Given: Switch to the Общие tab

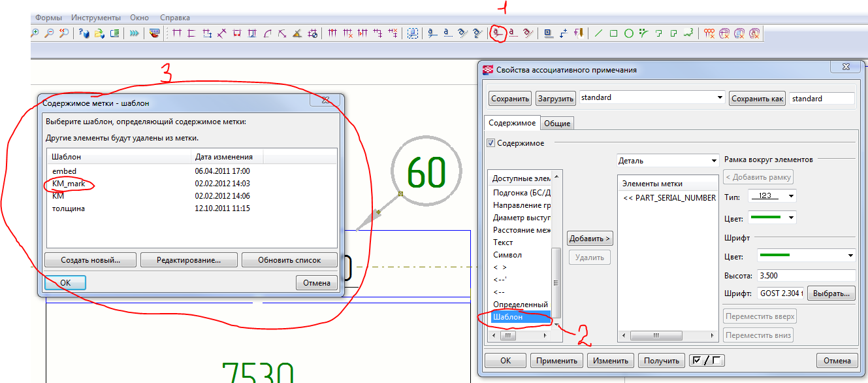Looking at the screenshot, I should (x=556, y=123).
